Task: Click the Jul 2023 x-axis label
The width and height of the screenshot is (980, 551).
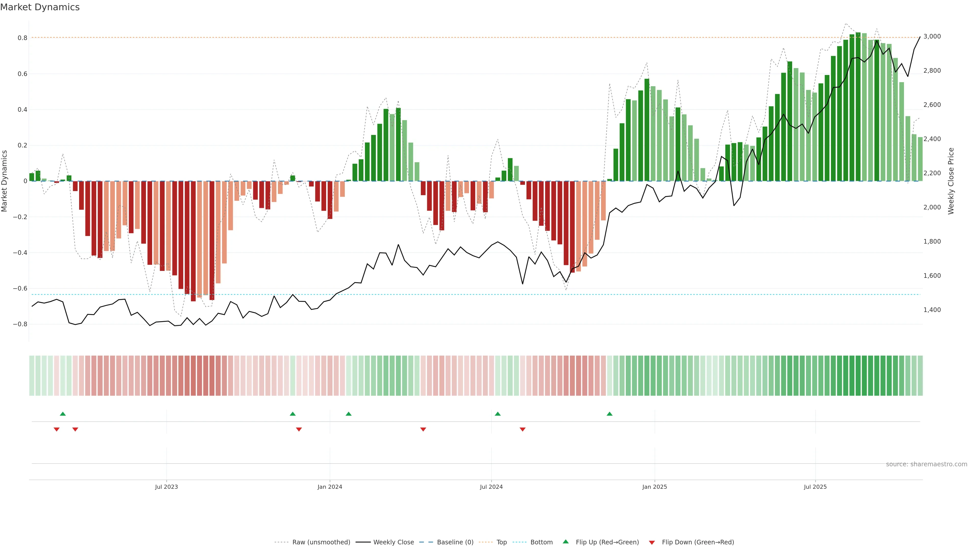Action: (x=166, y=487)
